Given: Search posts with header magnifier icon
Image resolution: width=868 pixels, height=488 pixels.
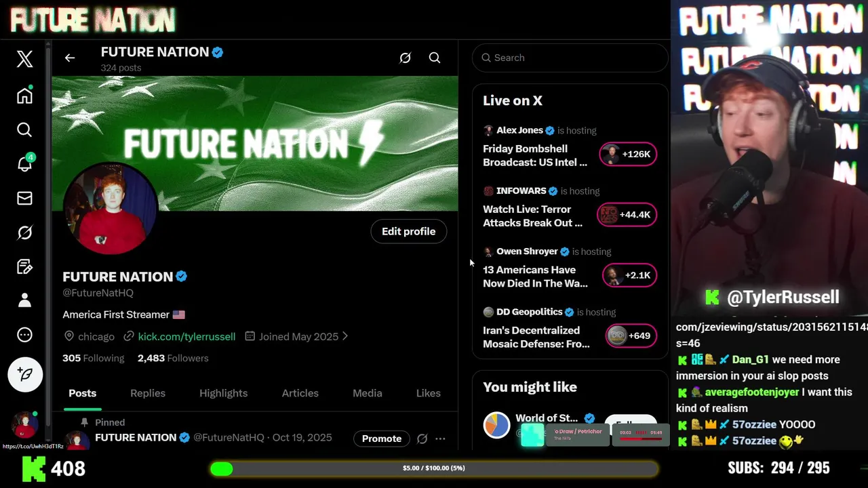Looking at the screenshot, I should (435, 58).
